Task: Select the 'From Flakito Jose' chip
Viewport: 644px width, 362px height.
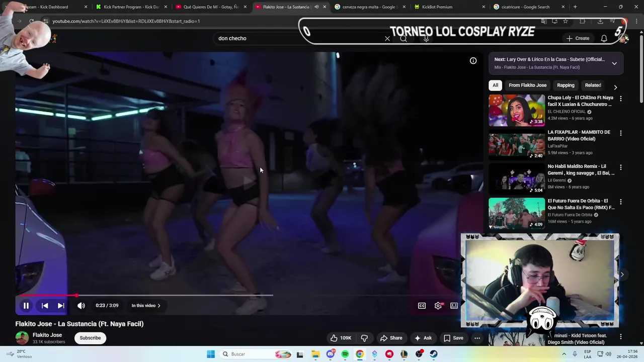Action: point(527,85)
